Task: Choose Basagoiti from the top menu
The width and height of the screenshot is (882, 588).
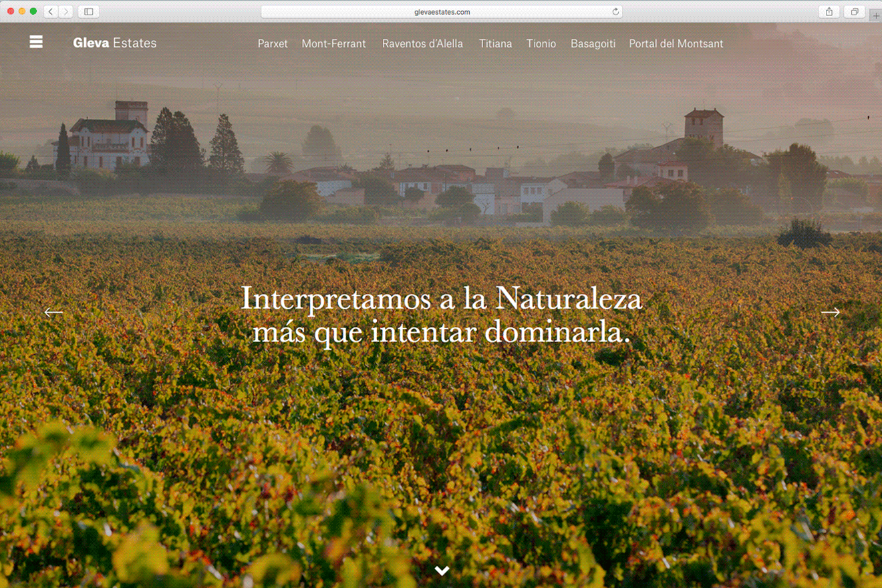Action: pyautogui.click(x=593, y=43)
